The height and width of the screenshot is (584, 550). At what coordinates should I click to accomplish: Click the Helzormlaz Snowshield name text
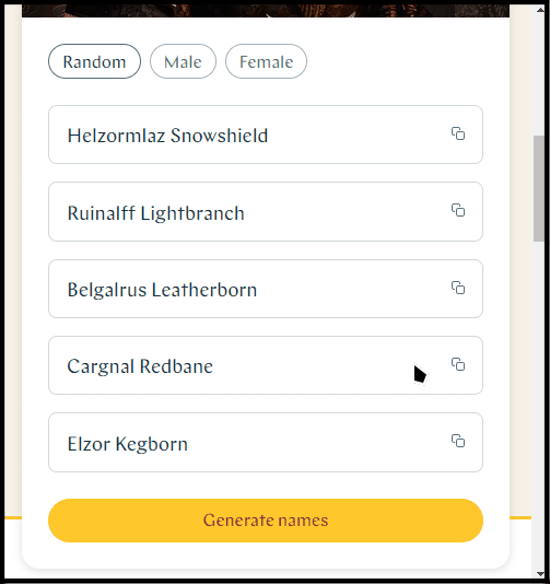[168, 135]
